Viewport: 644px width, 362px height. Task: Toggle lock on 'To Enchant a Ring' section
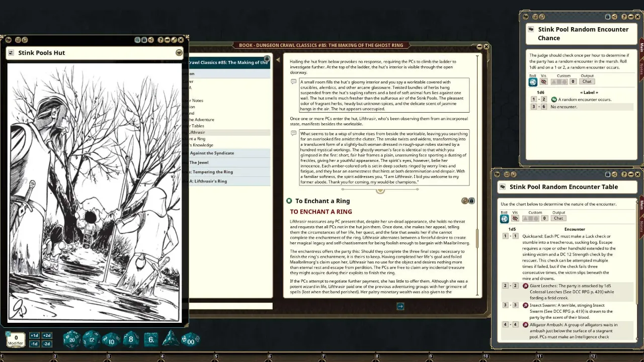471,201
